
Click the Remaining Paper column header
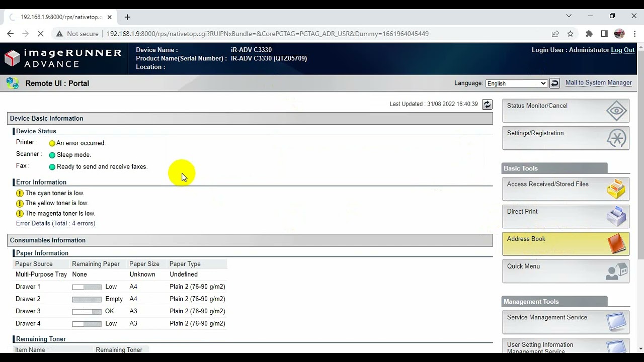[x=96, y=264]
